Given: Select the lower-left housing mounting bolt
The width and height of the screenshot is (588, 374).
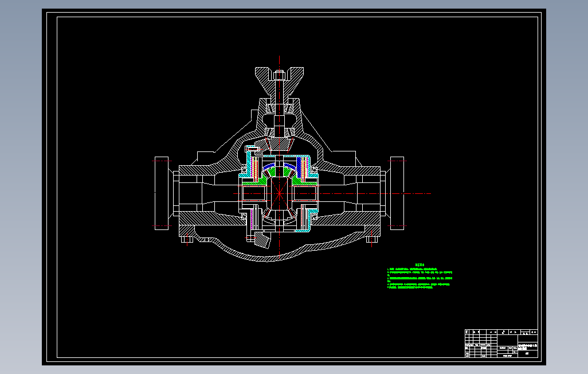Looking at the screenshot, I should coord(187,239).
